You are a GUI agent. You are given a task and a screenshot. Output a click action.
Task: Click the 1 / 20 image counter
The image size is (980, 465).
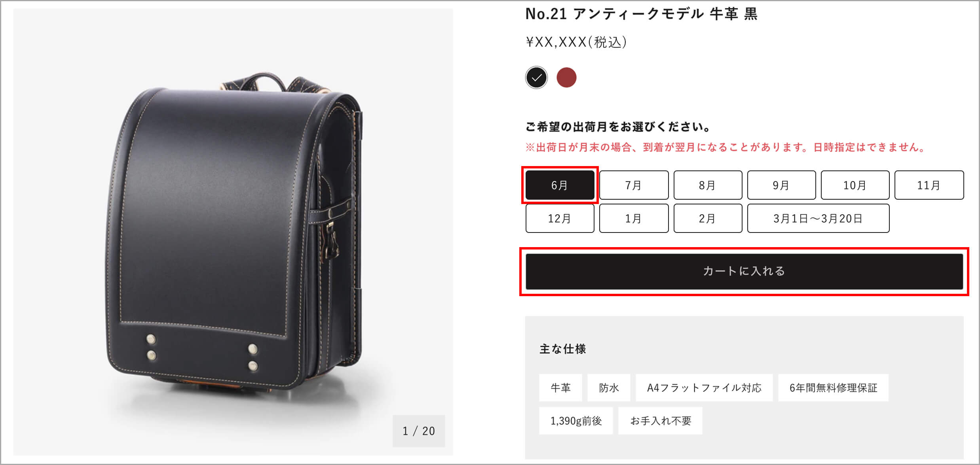coord(419,431)
